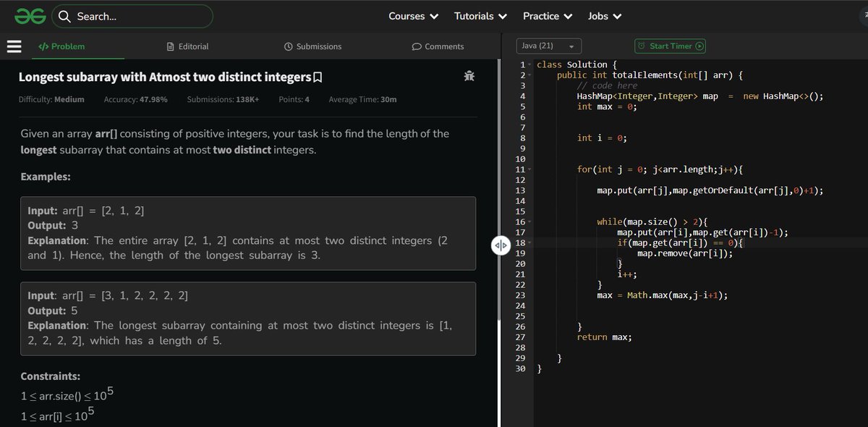Collapse the class Solution block at line 1

click(x=530, y=65)
